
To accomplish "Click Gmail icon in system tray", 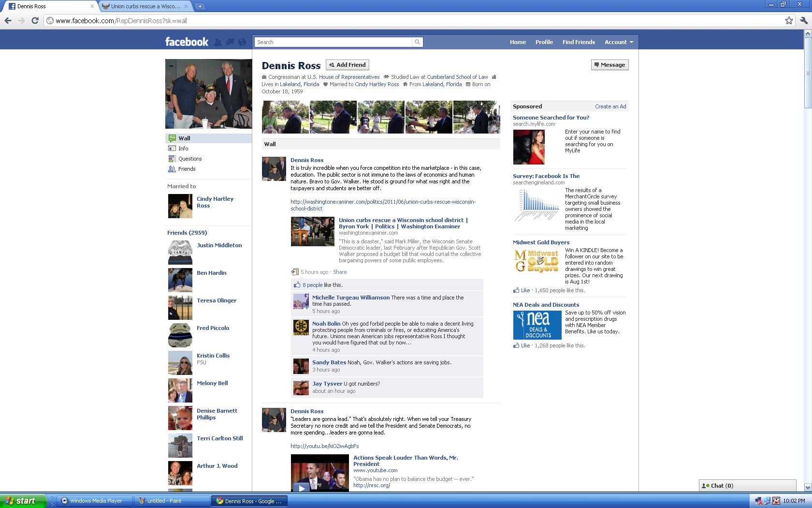I will coord(776,501).
